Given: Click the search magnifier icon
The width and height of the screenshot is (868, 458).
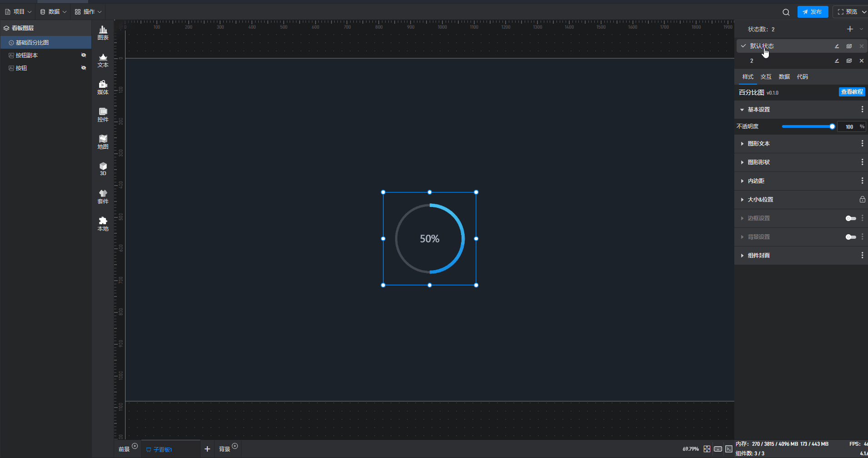Looking at the screenshot, I should 786,12.
